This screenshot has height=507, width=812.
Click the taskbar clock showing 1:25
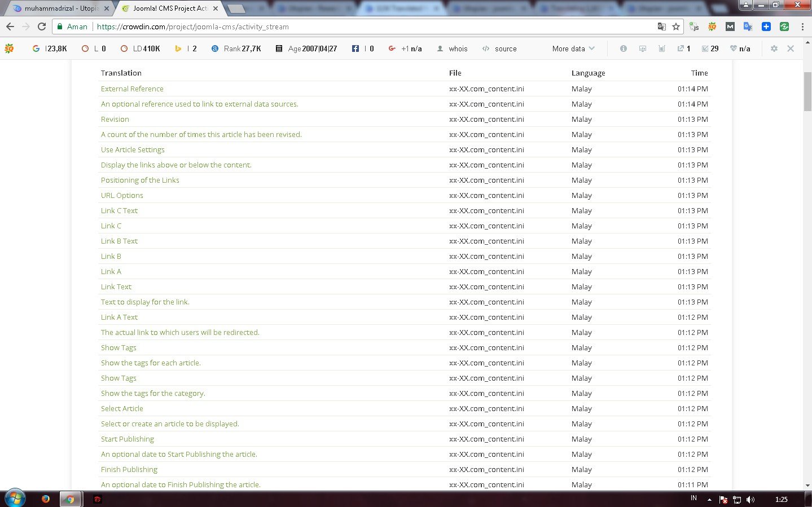782,499
